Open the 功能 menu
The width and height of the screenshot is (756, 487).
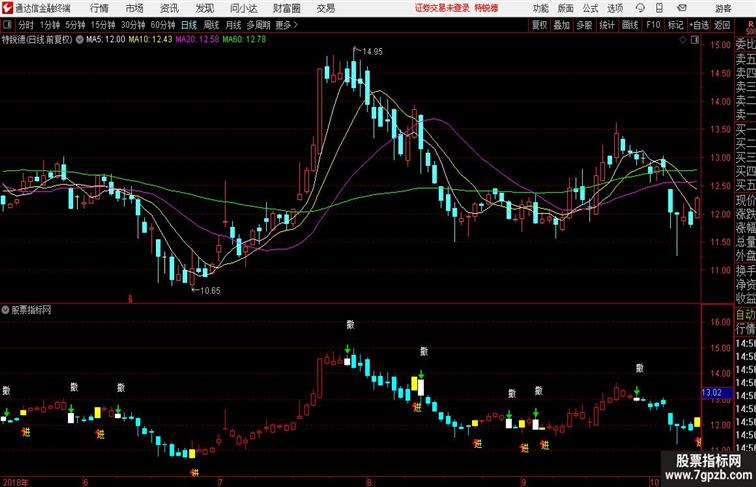(x=541, y=8)
